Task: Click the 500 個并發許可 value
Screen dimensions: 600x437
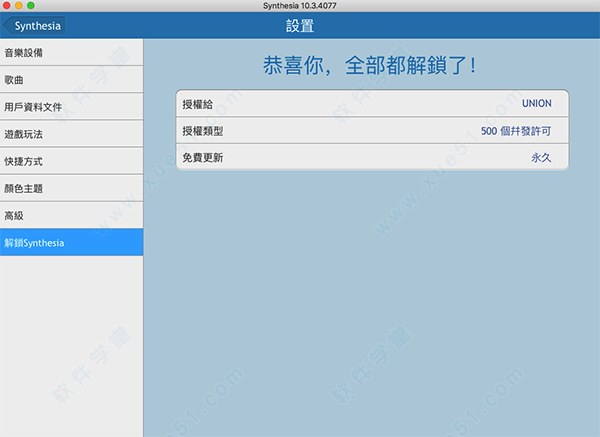Action: click(516, 131)
